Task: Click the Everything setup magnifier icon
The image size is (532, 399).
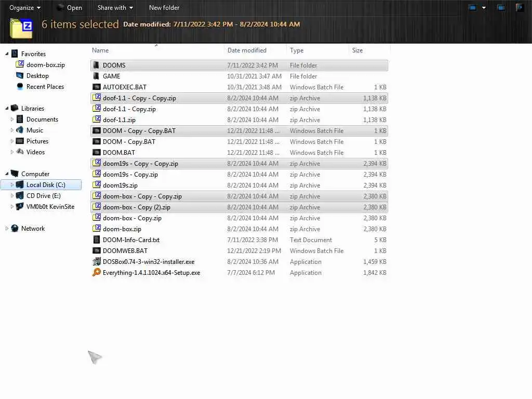Action: click(x=97, y=272)
